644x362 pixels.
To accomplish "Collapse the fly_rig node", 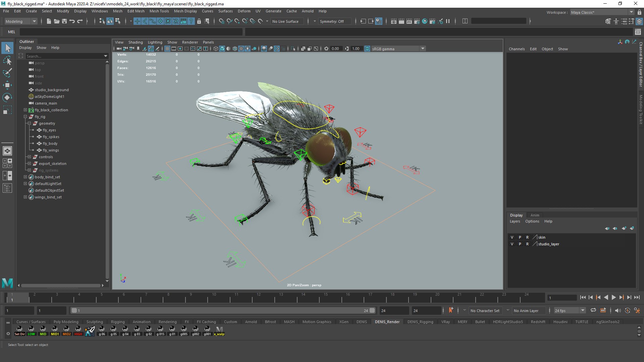I will (x=25, y=117).
